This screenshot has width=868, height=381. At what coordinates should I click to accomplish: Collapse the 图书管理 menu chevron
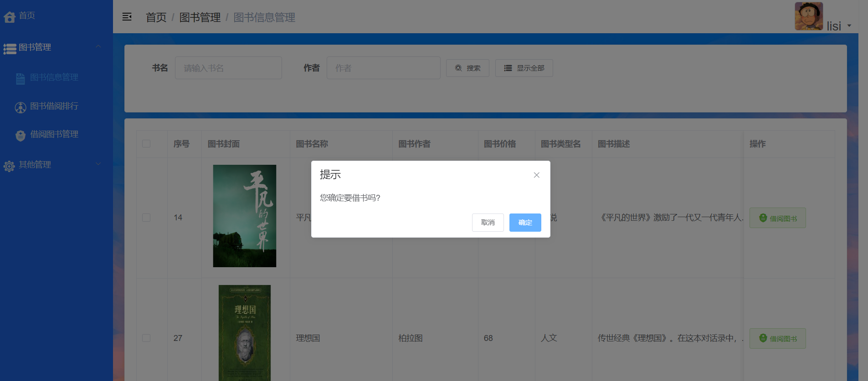tap(98, 47)
